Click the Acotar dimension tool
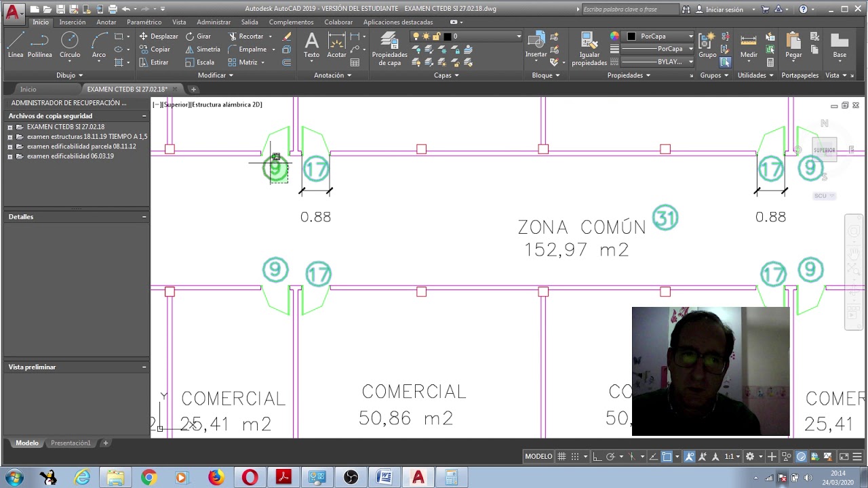The width and height of the screenshot is (868, 488). click(x=336, y=45)
